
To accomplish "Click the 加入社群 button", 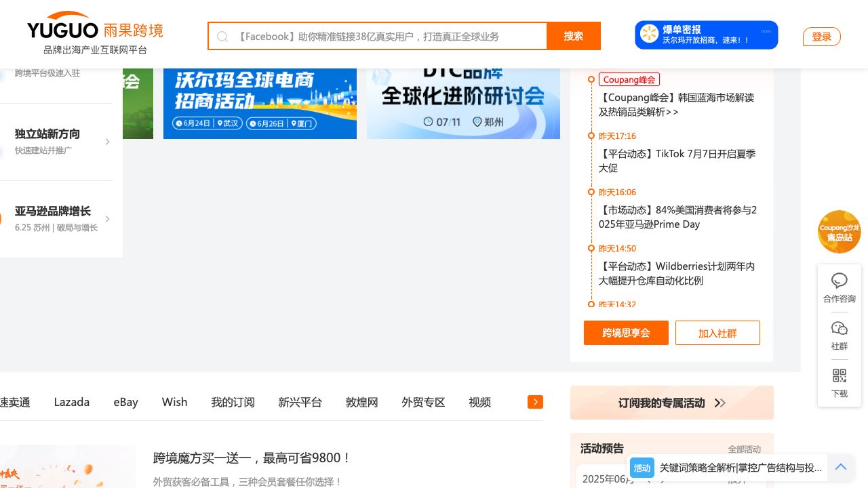I will pyautogui.click(x=717, y=333).
